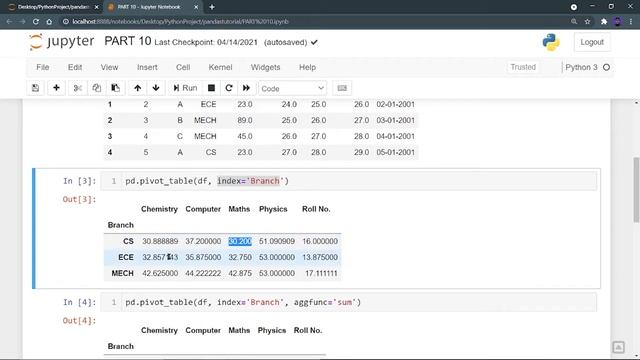Click the Logout button

click(x=592, y=42)
